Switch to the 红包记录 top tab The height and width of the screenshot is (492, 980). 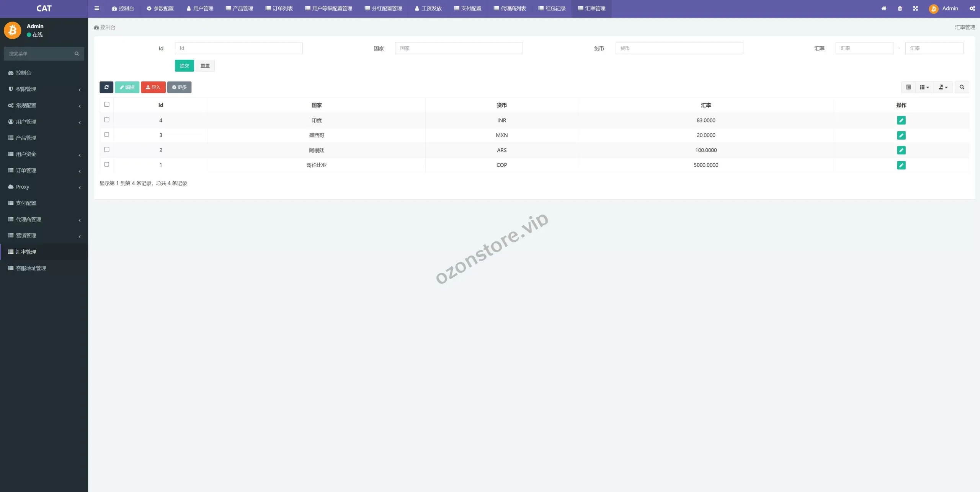point(552,8)
